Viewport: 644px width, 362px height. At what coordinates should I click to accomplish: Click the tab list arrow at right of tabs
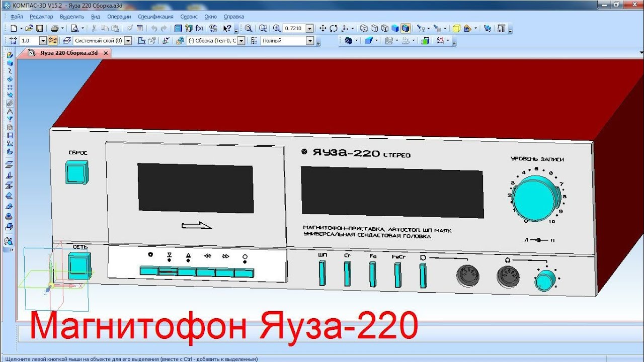pyautogui.click(x=640, y=52)
